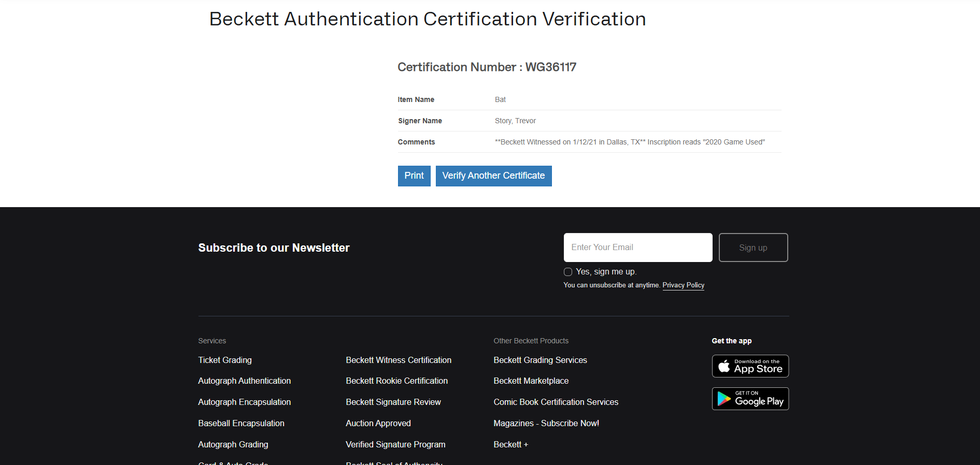Viewport: 980px width, 465px height.
Task: Open the Google Play download badge
Action: tap(750, 399)
